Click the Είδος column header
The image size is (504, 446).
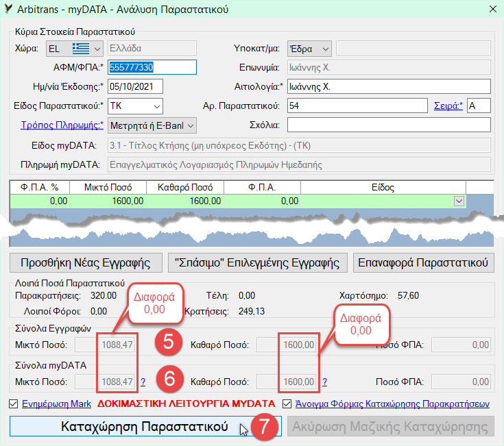(x=383, y=187)
